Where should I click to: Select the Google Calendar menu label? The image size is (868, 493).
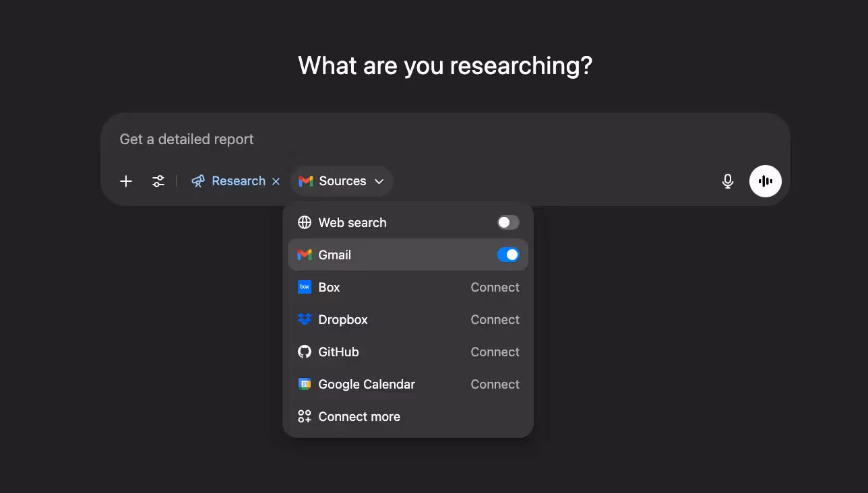click(367, 384)
